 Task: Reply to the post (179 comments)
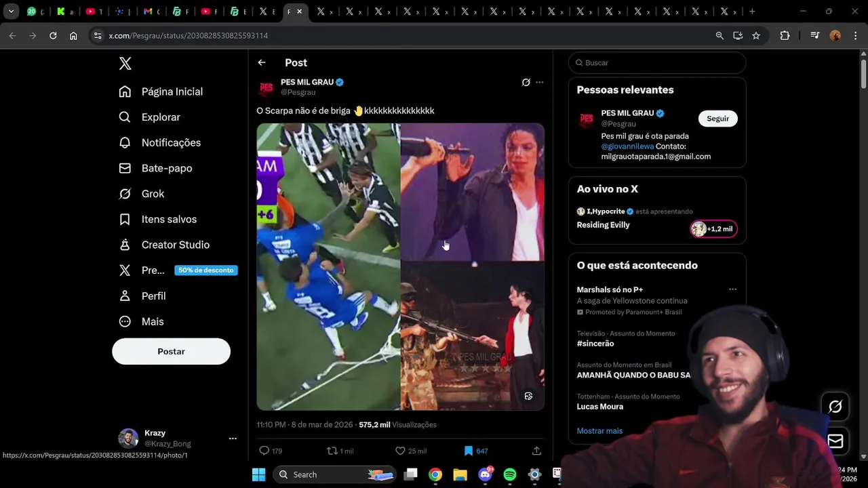(271, 451)
